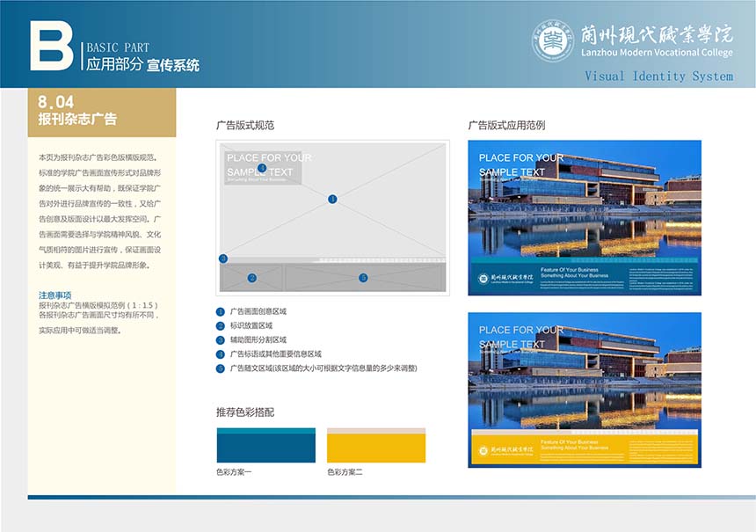Click the legend bullet for 辅助图形分割区域
The width and height of the screenshot is (756, 532).
click(x=221, y=339)
